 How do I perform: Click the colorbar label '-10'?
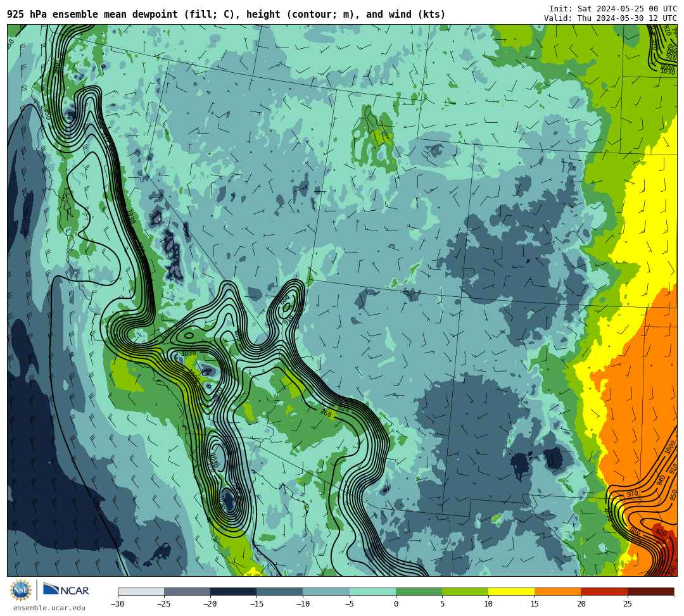303,604
